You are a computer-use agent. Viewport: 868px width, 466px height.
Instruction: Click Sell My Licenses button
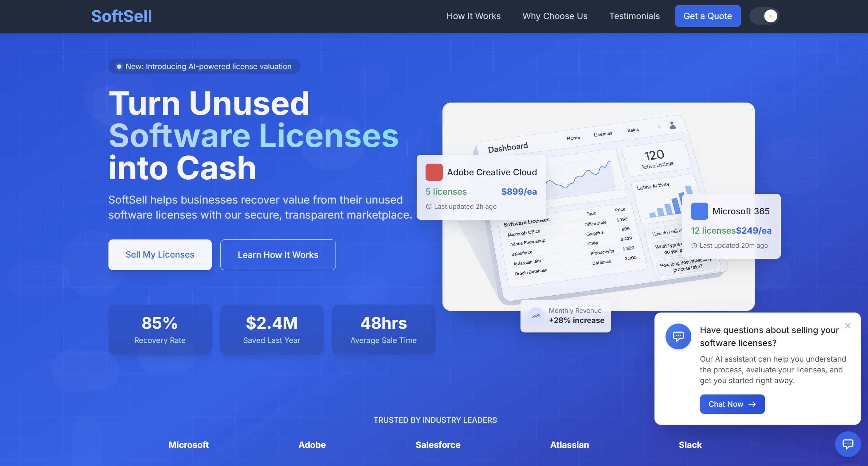160,254
